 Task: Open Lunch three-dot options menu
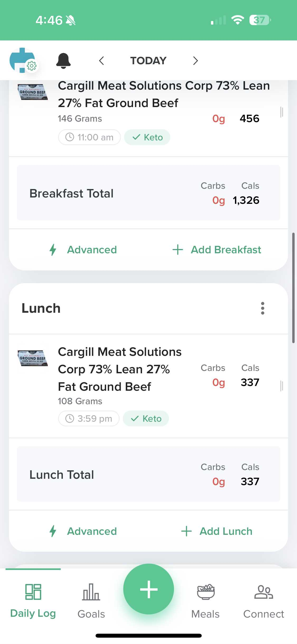(262, 308)
